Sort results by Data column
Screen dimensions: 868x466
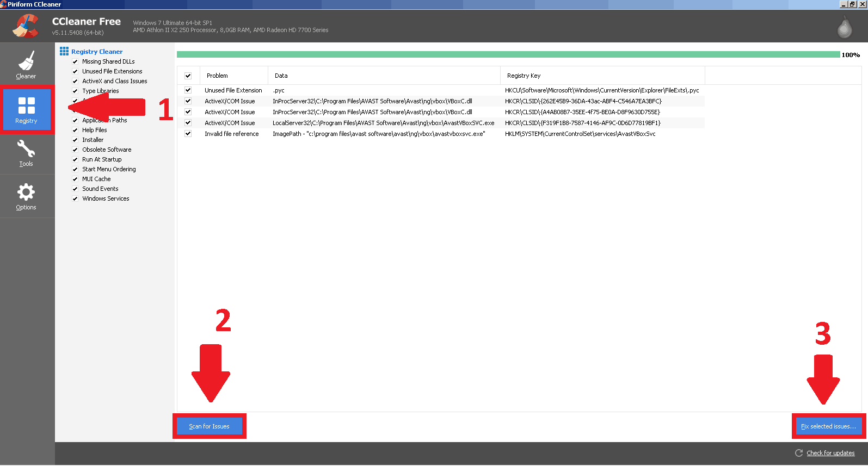[384, 76]
